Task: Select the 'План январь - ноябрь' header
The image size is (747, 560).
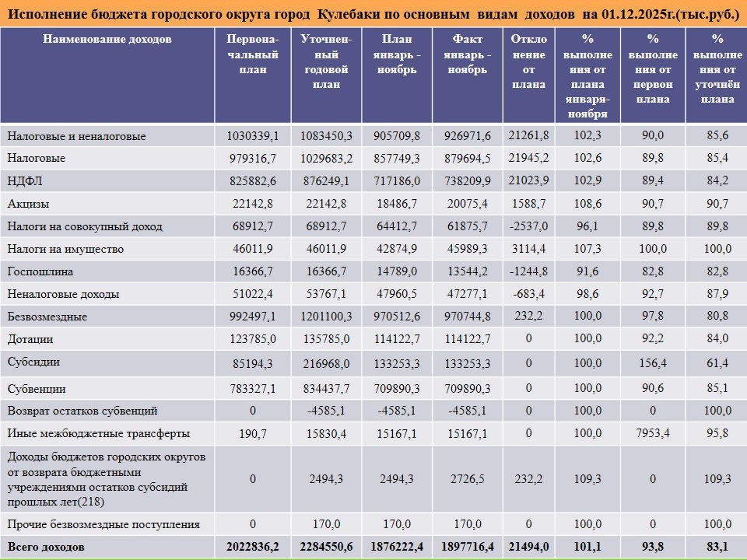Action: click(x=398, y=54)
